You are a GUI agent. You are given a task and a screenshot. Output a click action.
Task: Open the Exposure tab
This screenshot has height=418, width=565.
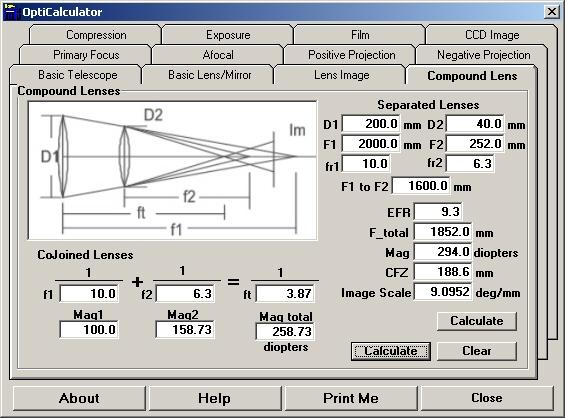228,35
